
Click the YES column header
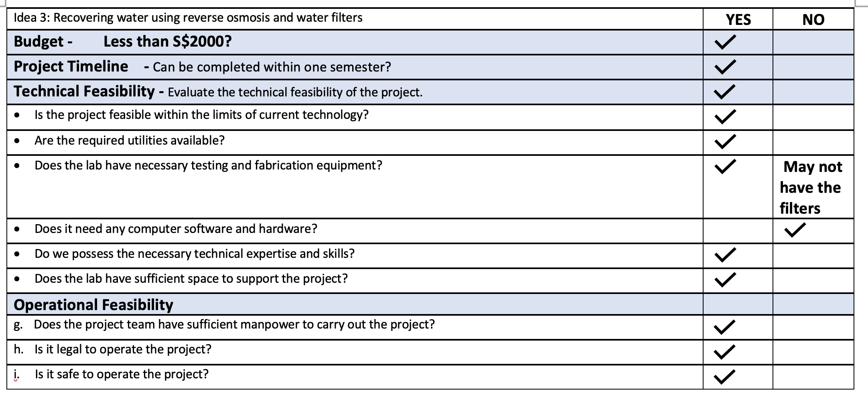pyautogui.click(x=738, y=19)
